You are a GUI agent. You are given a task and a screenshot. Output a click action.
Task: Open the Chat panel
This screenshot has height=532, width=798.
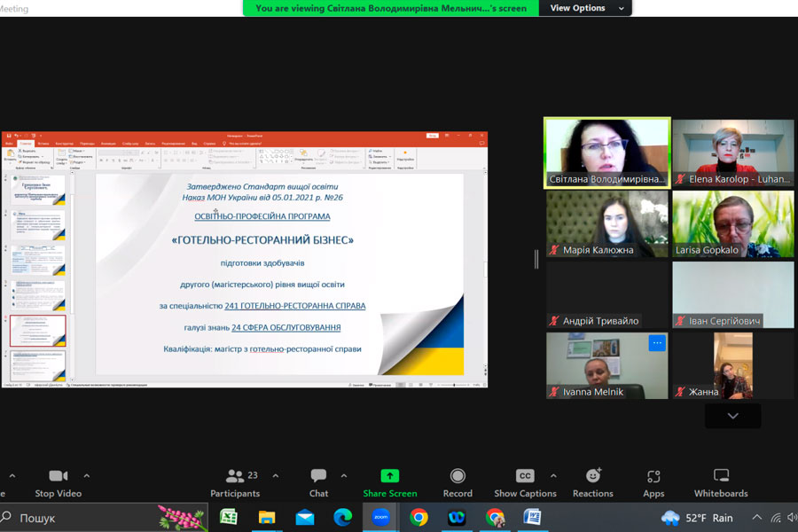coord(318,477)
